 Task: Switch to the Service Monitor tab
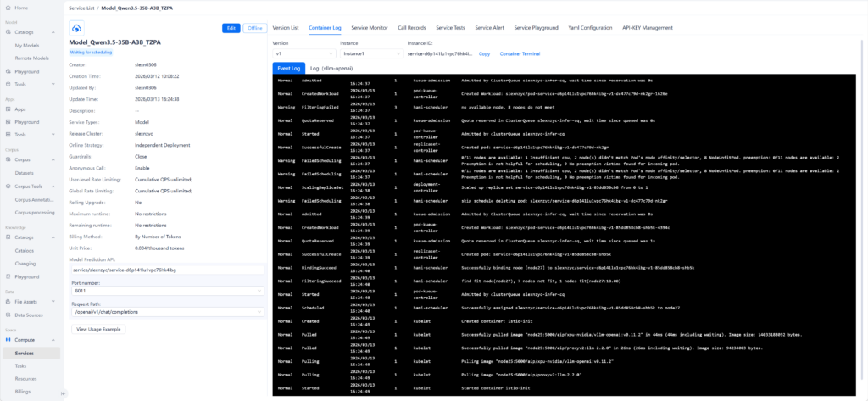(x=370, y=27)
